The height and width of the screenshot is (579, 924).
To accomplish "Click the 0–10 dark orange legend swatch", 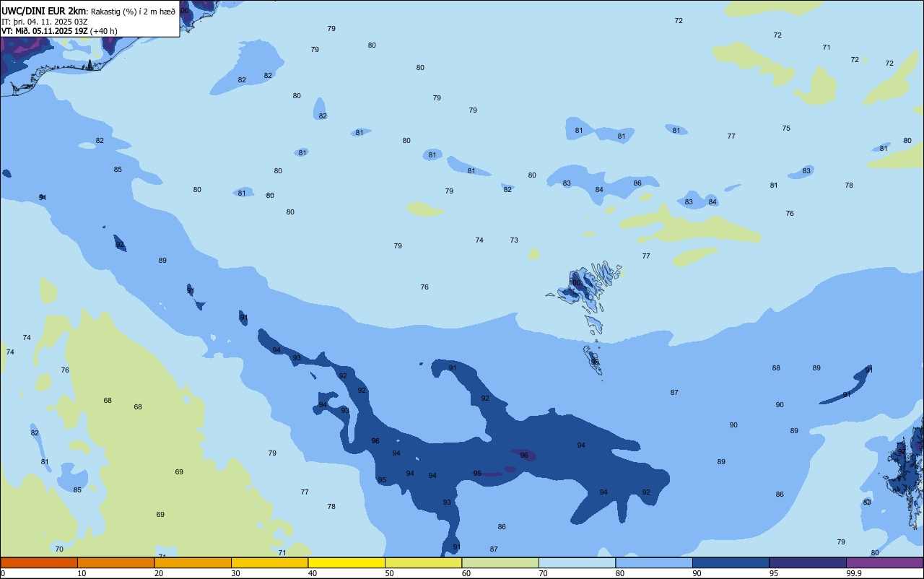I will (39, 562).
